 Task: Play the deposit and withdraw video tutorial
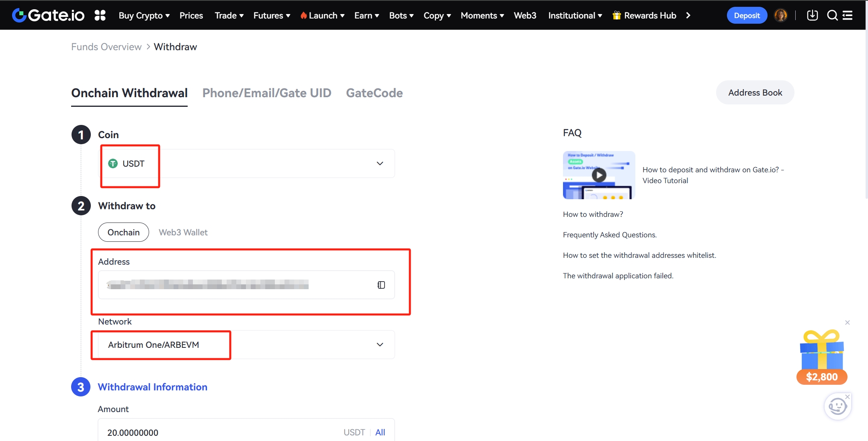pyautogui.click(x=599, y=175)
